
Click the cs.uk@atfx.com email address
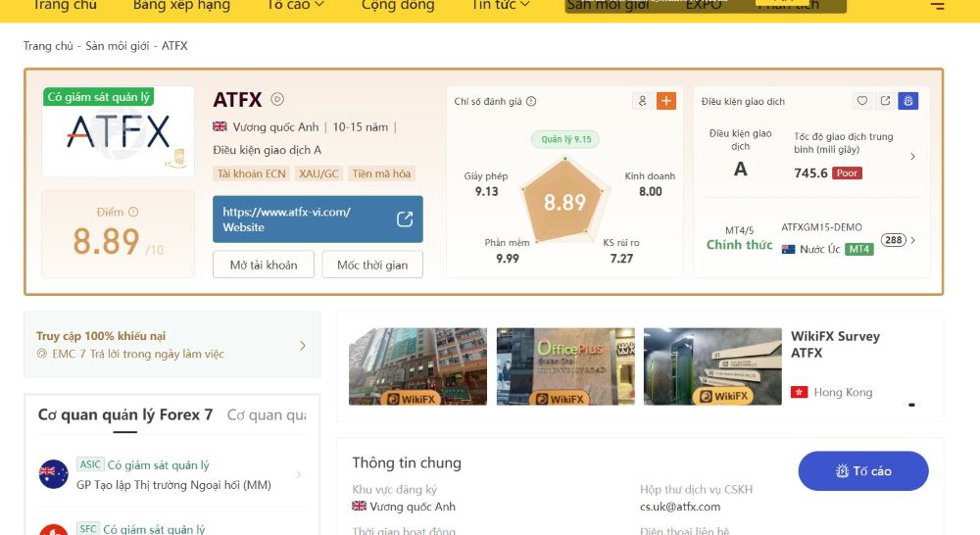pyautogui.click(x=680, y=507)
